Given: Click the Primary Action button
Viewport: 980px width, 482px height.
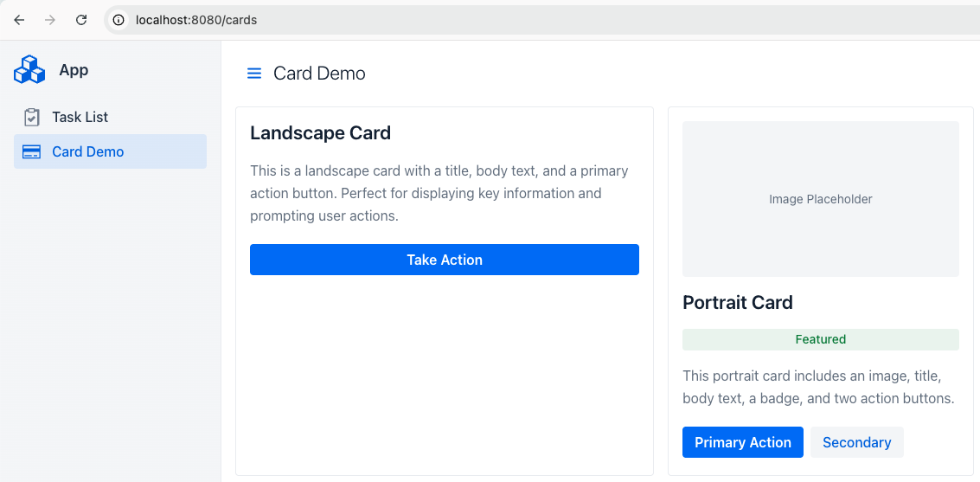Looking at the screenshot, I should 743,442.
